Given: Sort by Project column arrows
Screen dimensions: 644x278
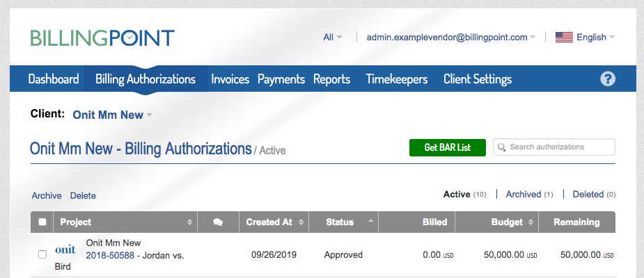Looking at the screenshot, I should pyautogui.click(x=189, y=222).
